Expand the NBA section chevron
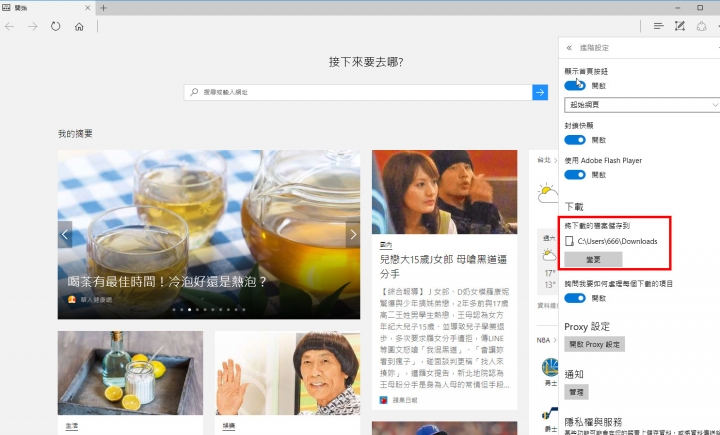The width and height of the screenshot is (720, 435). [x=556, y=340]
